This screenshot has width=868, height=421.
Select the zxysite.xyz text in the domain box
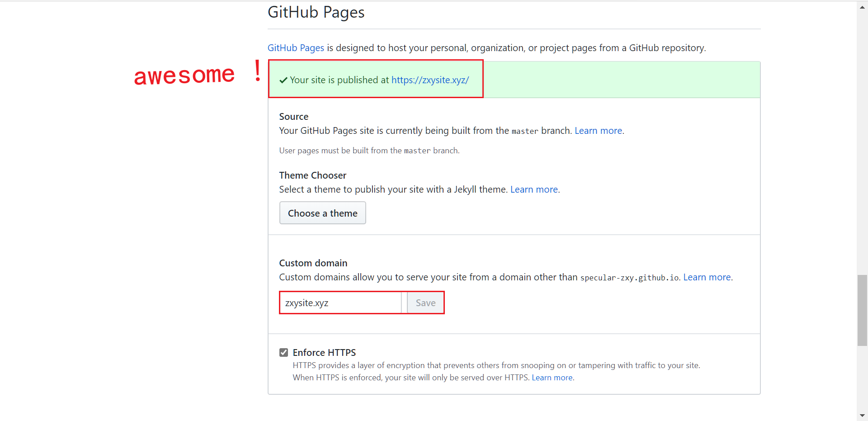tap(307, 303)
